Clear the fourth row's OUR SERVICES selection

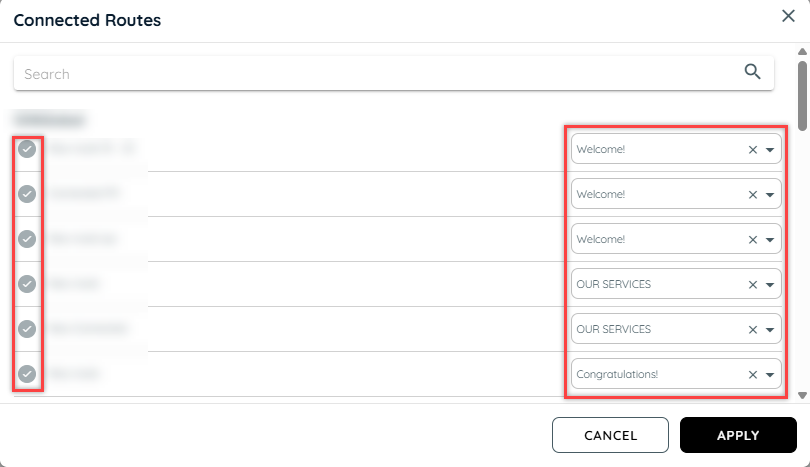(753, 285)
